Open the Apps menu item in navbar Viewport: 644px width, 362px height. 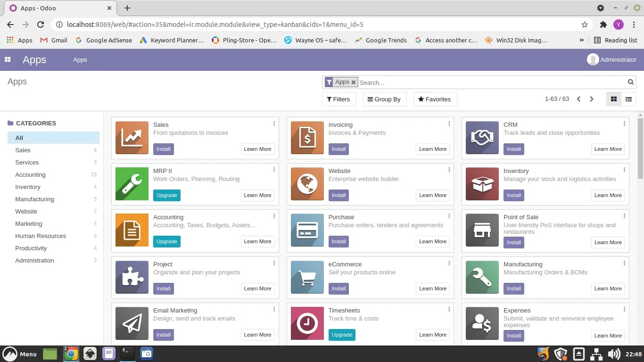[x=80, y=59]
